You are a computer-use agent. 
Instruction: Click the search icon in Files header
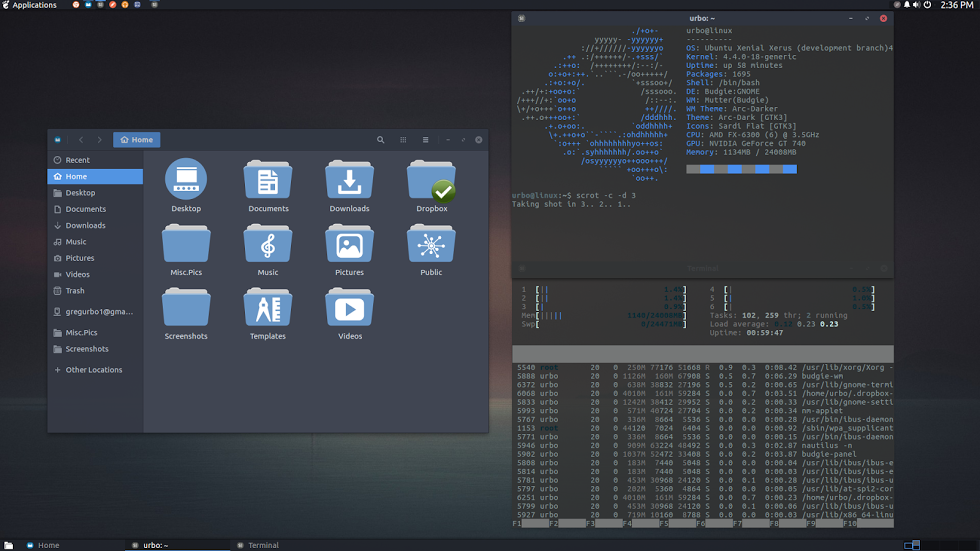pos(380,140)
